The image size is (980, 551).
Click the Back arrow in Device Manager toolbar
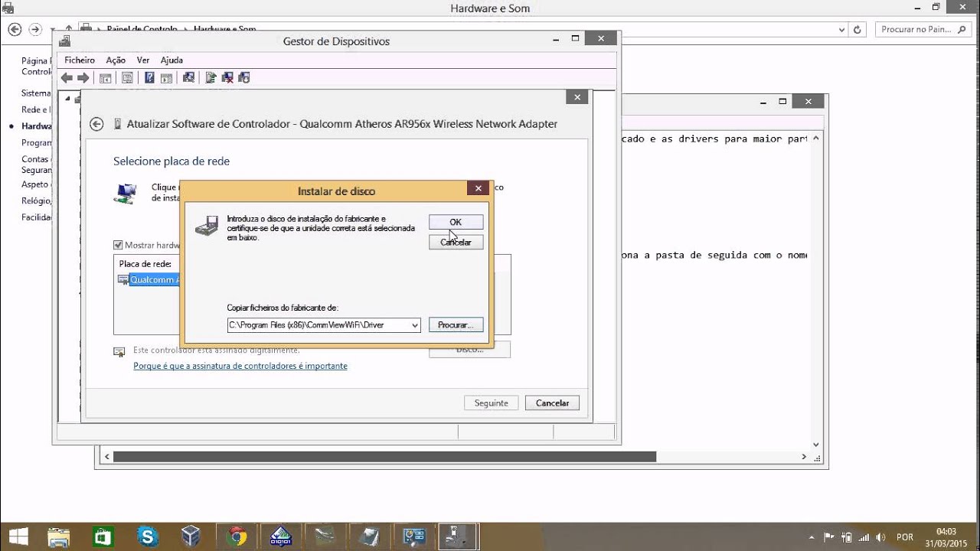pyautogui.click(x=67, y=77)
